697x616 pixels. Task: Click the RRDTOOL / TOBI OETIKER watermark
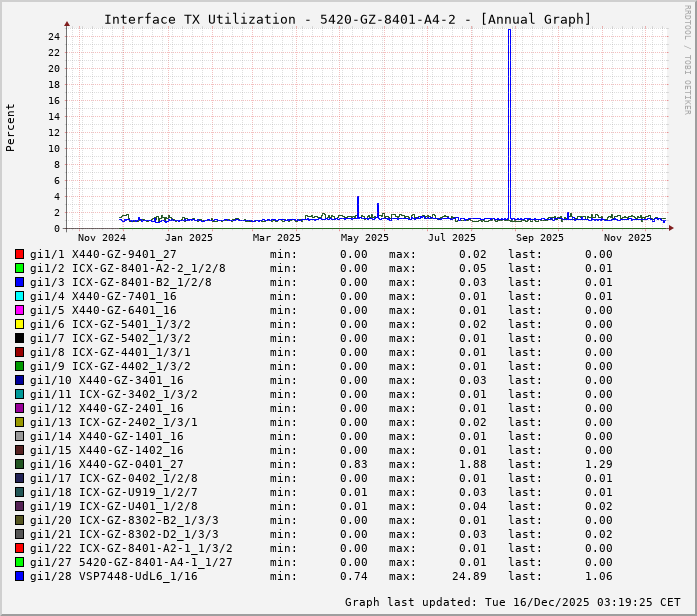(x=687, y=58)
